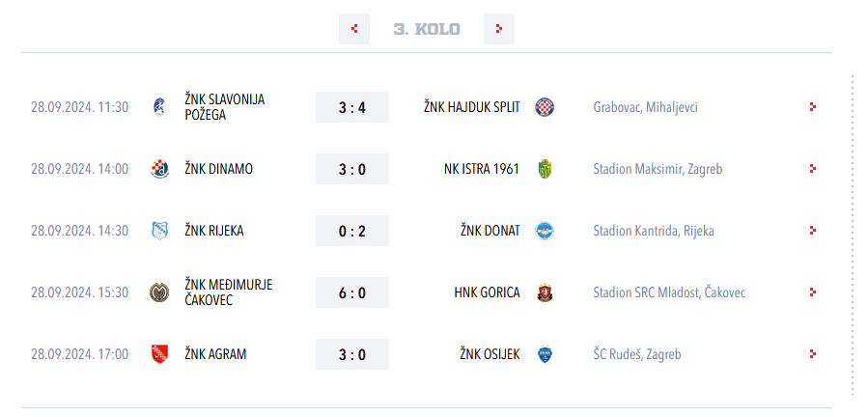Click HNK Gorica club crest

545,292
